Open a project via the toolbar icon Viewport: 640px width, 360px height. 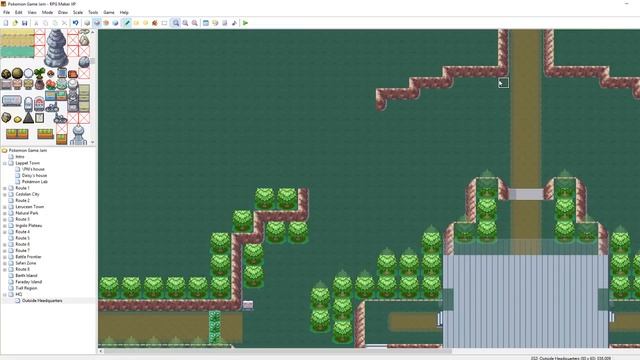coord(15,23)
